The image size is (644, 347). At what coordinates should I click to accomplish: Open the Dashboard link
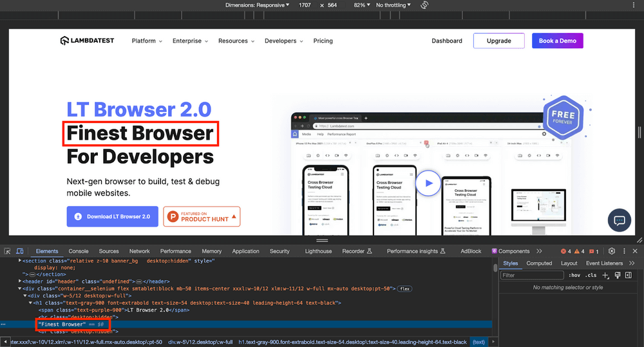pos(447,41)
